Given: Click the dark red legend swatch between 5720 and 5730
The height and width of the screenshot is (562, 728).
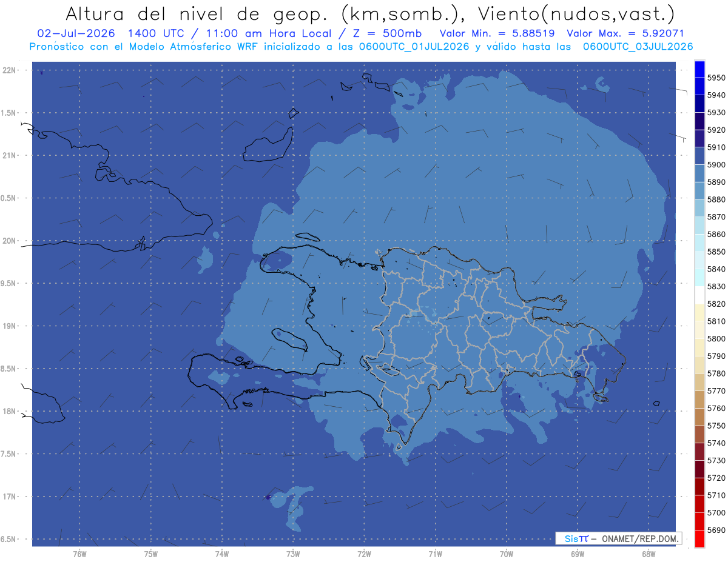Looking at the screenshot, I should (x=699, y=469).
